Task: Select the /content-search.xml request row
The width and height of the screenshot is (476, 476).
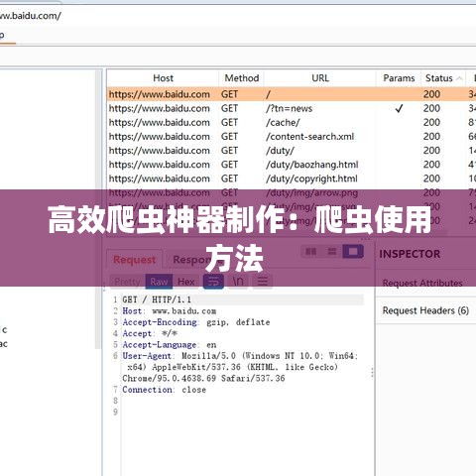Action: pyautogui.click(x=292, y=137)
